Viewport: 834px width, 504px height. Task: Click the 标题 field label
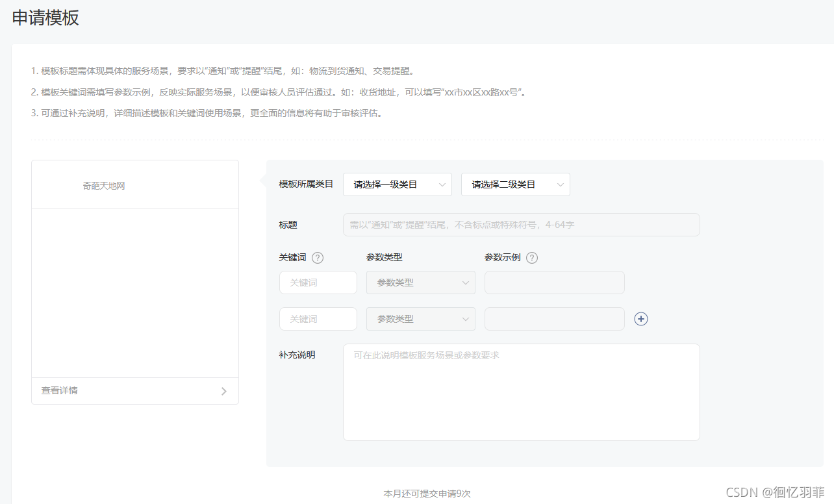288,225
